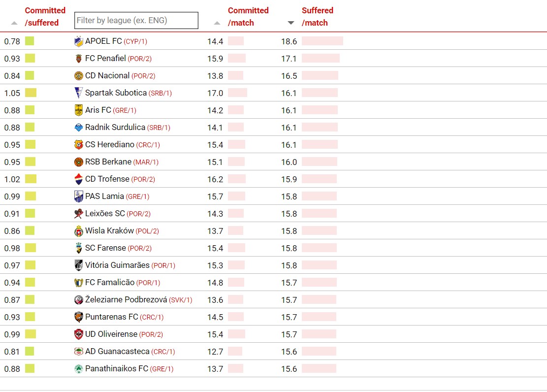
Task: Click the Vitória Guimarães club crest
Action: [78, 265]
